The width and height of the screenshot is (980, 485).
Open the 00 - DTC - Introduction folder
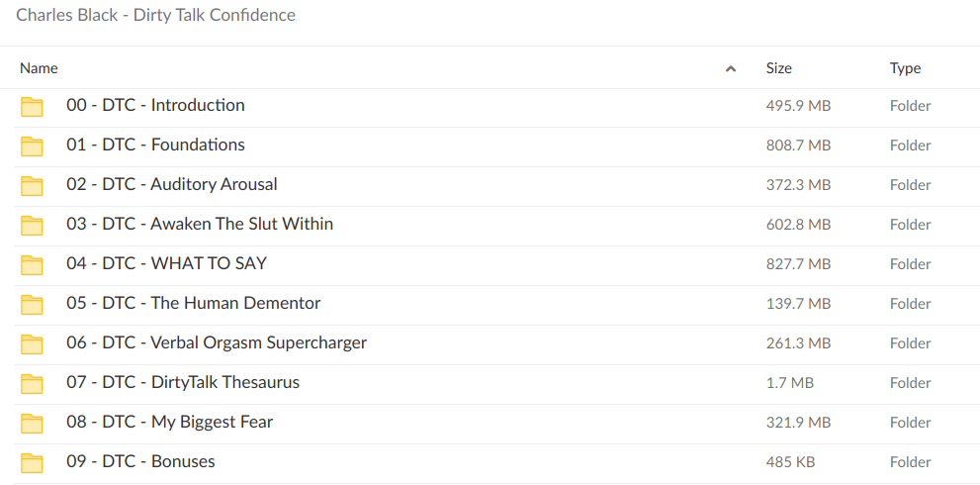[x=155, y=105]
